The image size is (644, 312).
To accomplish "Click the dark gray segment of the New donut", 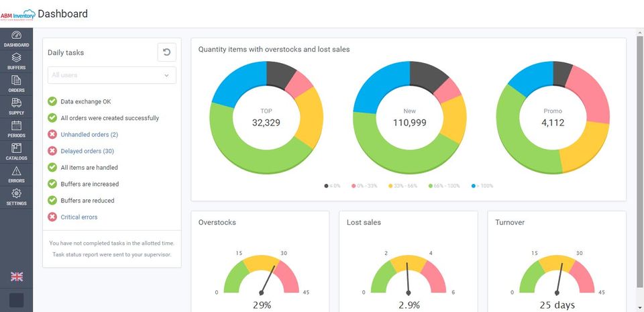I will [x=427, y=75].
